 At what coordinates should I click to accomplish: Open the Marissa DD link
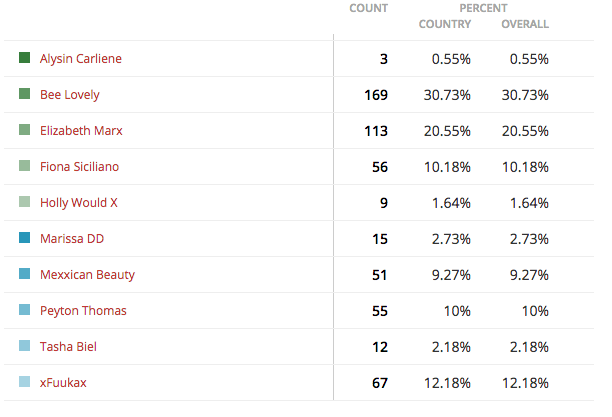[x=72, y=239]
